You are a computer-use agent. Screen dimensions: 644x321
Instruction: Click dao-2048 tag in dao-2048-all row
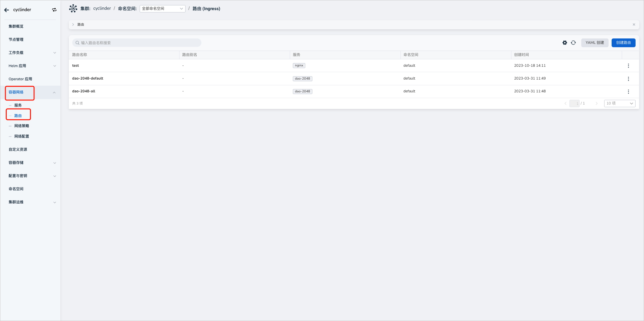point(302,91)
